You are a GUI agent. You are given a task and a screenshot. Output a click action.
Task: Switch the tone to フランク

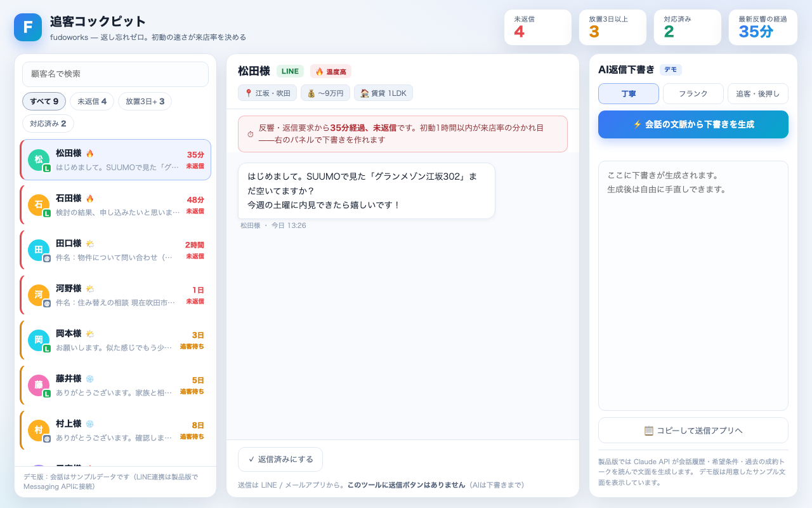coord(693,93)
